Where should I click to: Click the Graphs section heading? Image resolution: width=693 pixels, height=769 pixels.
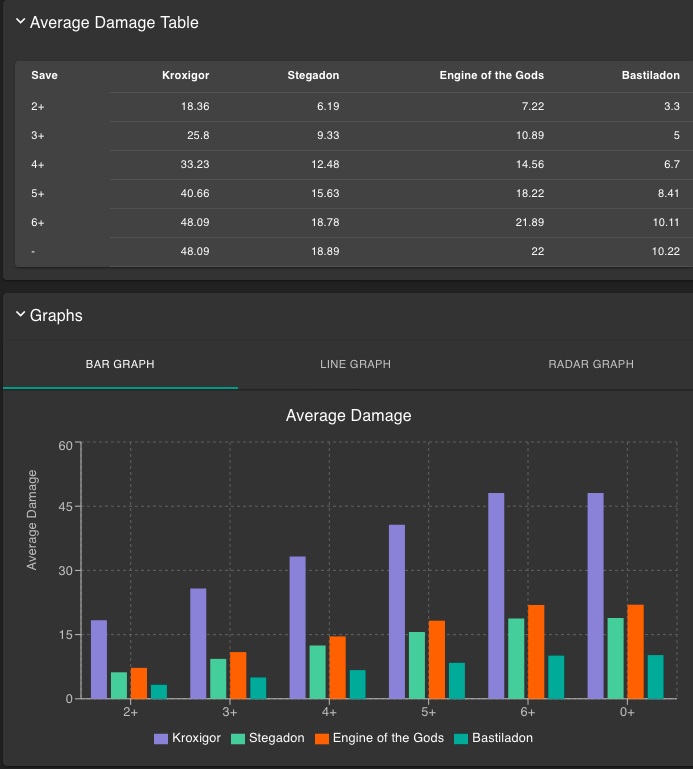pyautogui.click(x=56, y=315)
